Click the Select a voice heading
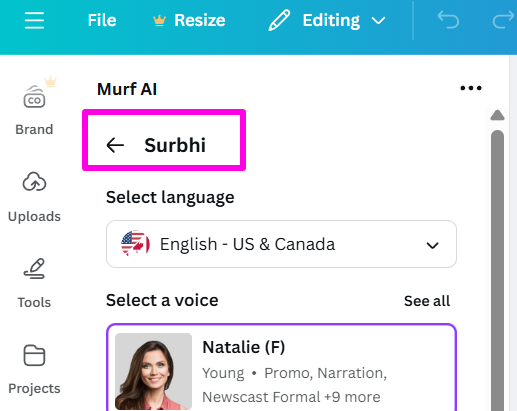 [x=162, y=300]
